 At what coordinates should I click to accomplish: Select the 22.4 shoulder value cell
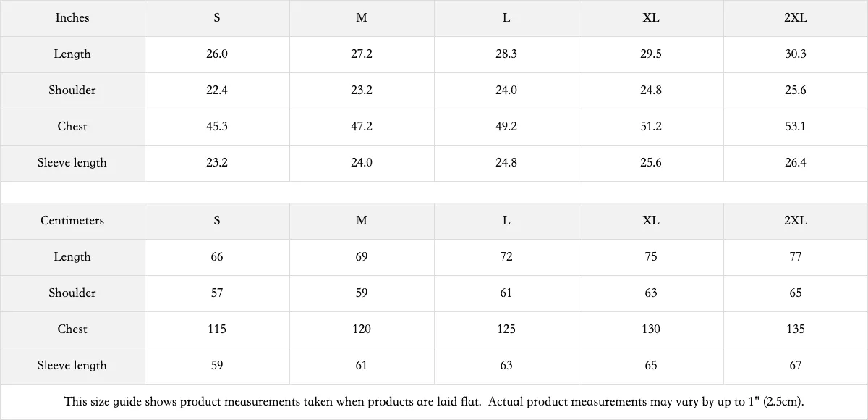[x=217, y=91]
